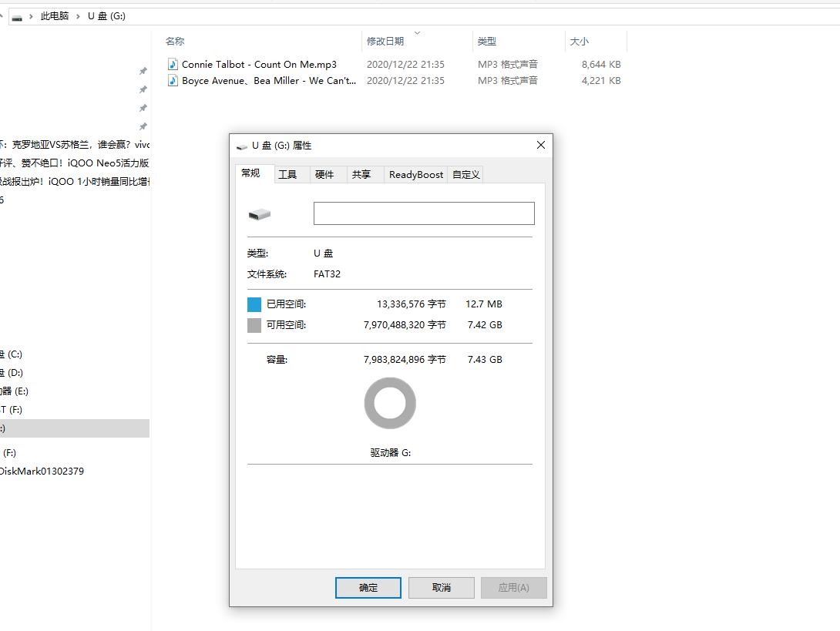Switch to the ReadyBoost tab
Viewport: 840px width, 631px height.
click(x=415, y=174)
